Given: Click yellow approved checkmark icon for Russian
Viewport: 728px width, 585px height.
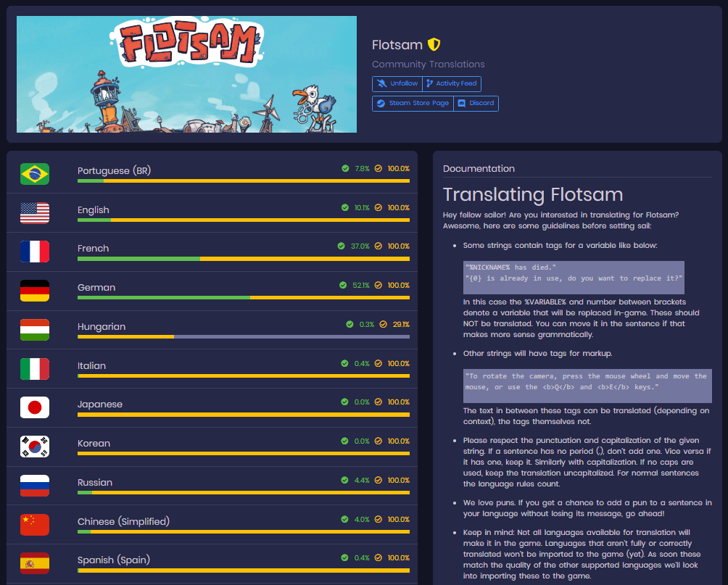Looking at the screenshot, I should click(379, 480).
